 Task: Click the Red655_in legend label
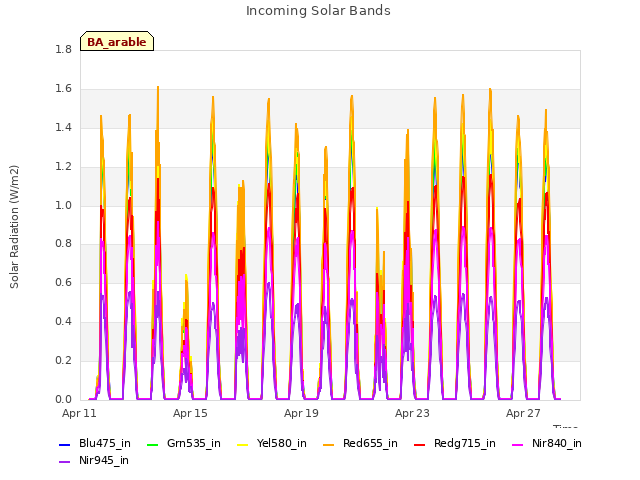pos(370,443)
